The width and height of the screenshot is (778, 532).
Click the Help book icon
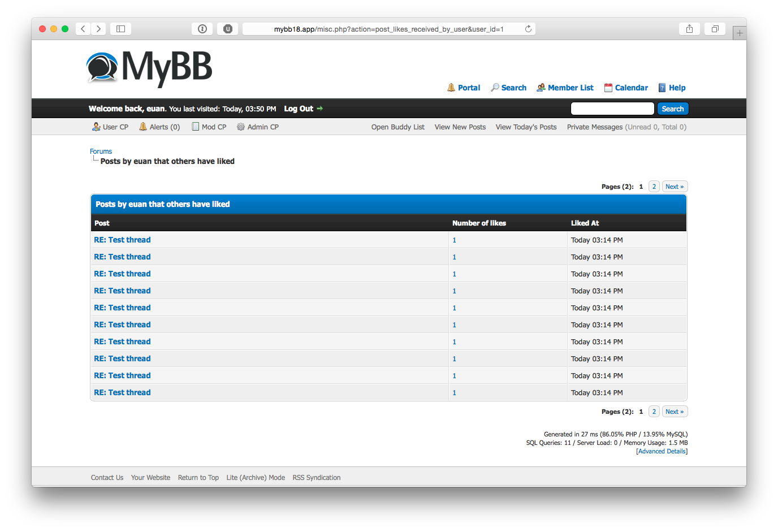click(662, 88)
